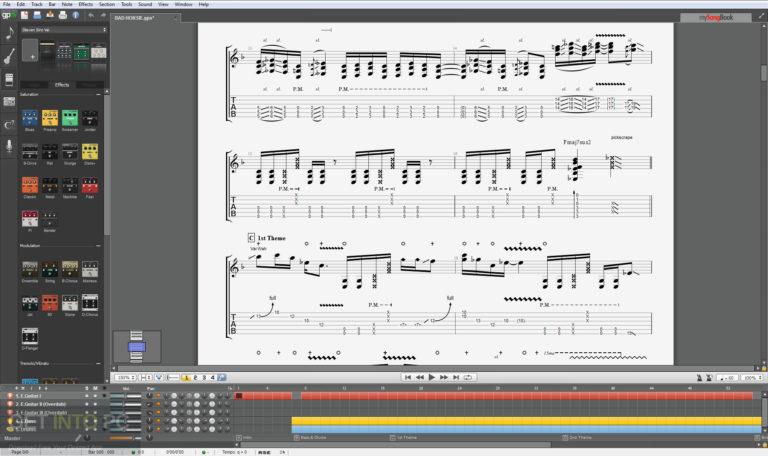Click the undo arrow icon
The image size is (768, 456).
coord(91,16)
